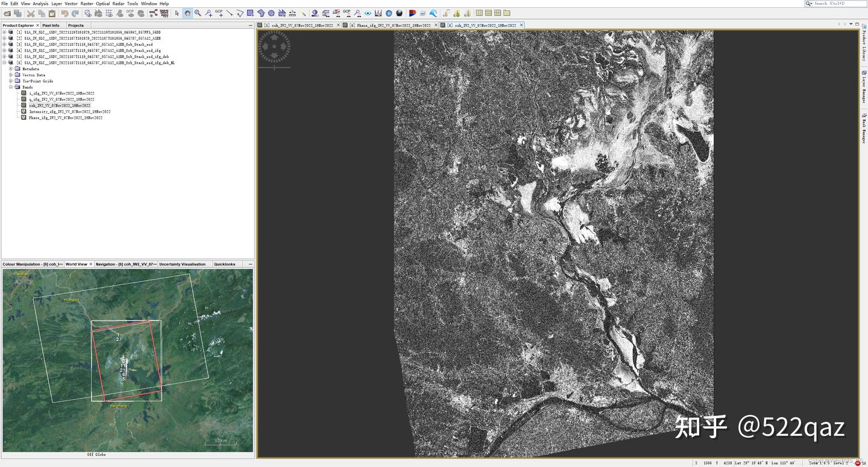Collapse the Bands folder
The image size is (868, 467).
click(x=11, y=87)
